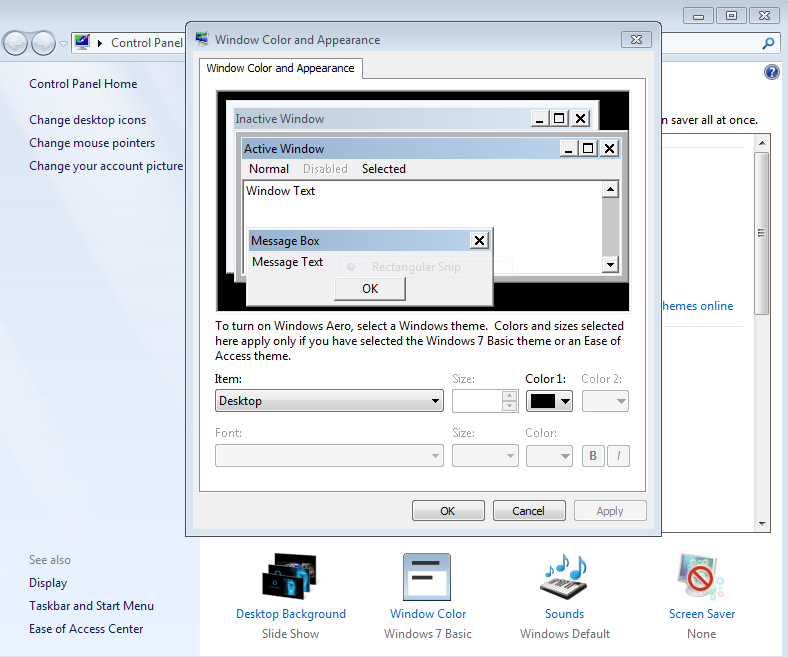The height and width of the screenshot is (657, 788).
Task: Click Disabled menu in preview window
Action: [325, 169]
